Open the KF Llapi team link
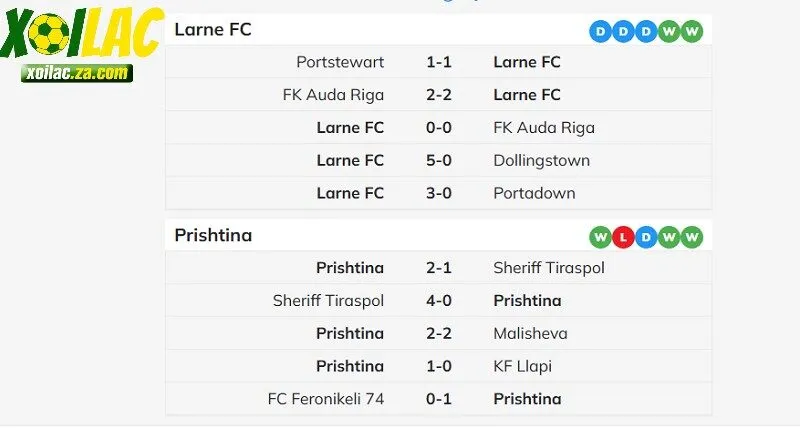Screen dimensions: 800x428 (522, 366)
